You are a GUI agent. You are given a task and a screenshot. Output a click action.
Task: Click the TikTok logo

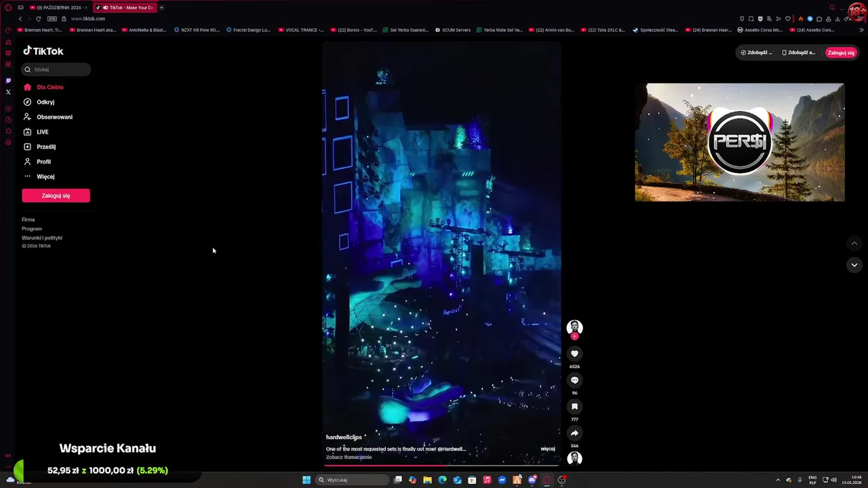click(43, 51)
